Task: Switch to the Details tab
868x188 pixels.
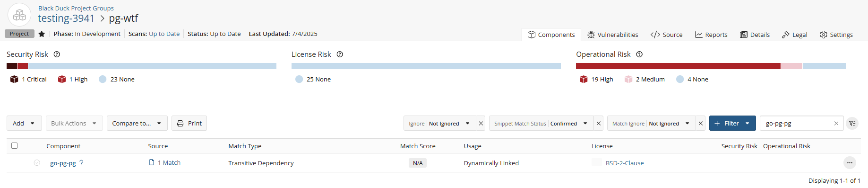Action: pos(755,35)
